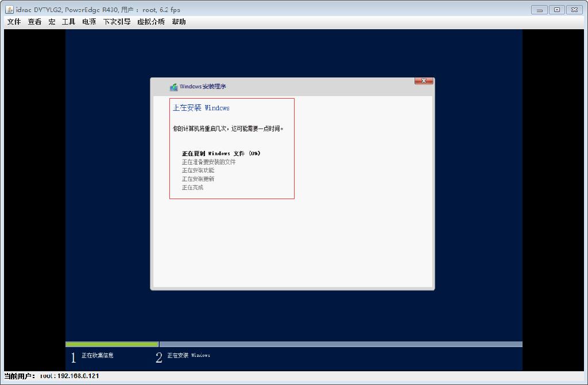The height and width of the screenshot is (385, 588).
Task: Open the 宏 macros menu
Action: pos(52,21)
